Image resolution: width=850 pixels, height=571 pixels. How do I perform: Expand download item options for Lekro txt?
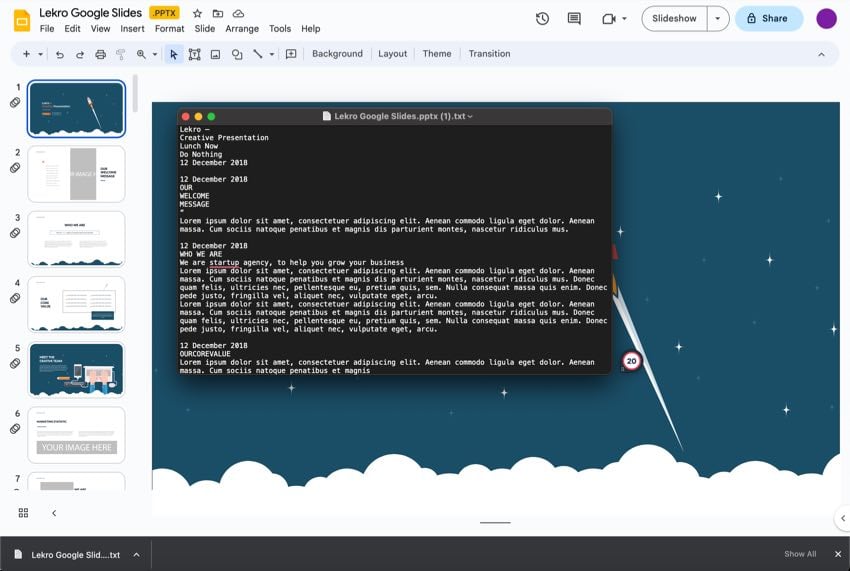pos(136,554)
